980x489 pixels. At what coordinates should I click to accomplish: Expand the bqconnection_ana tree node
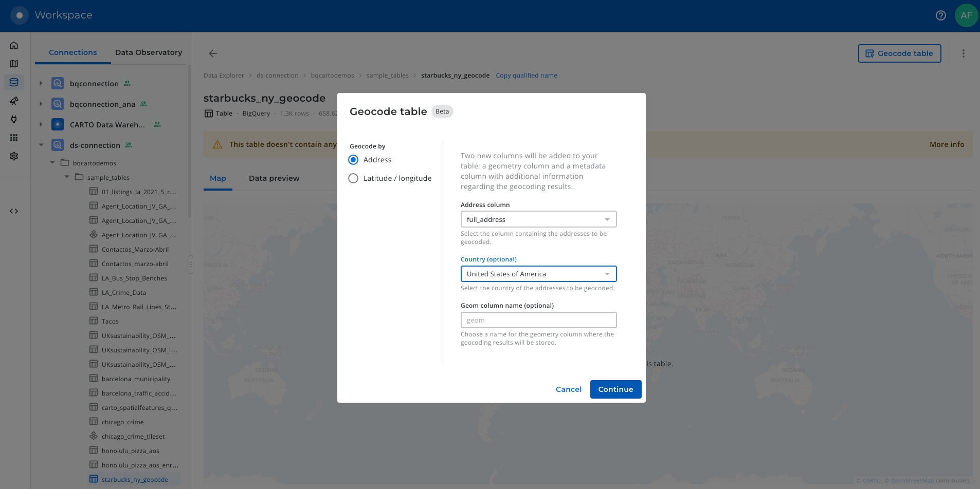pos(41,104)
